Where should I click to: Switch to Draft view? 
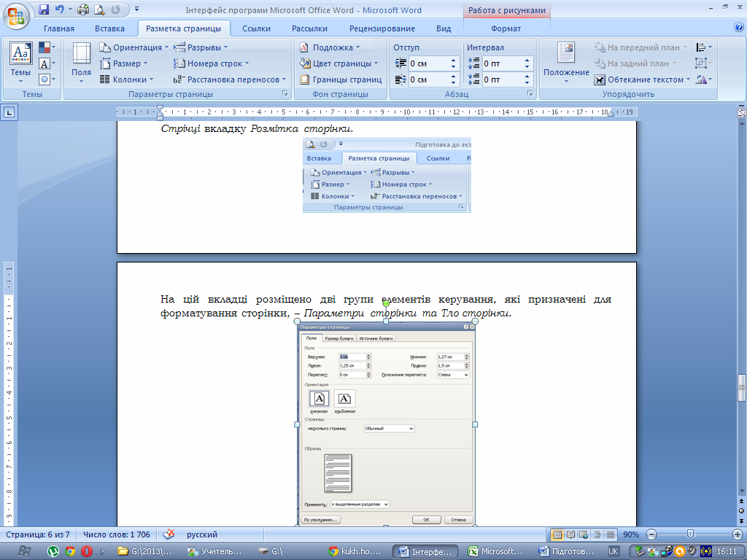pos(611,534)
